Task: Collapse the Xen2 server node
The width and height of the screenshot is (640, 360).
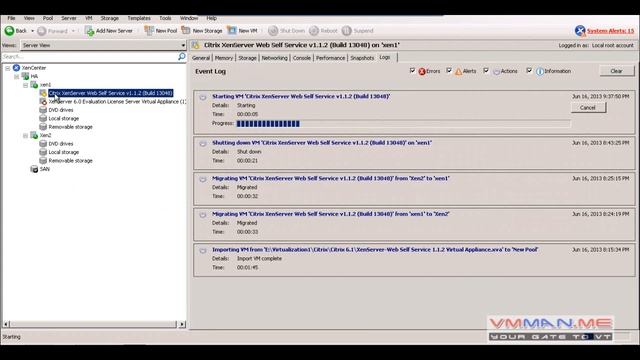Action: (26, 136)
